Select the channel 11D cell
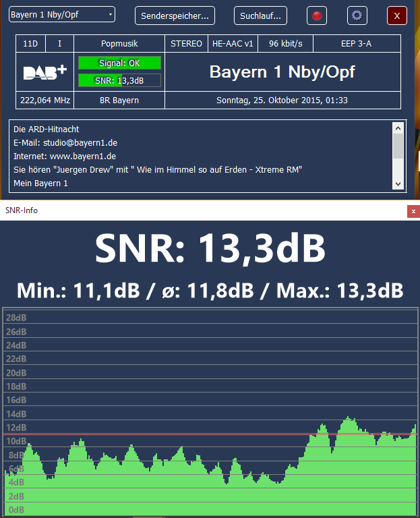The image size is (420, 518). 30,44
